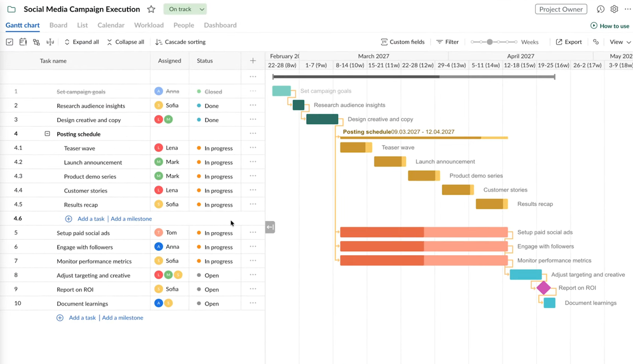Open the Dashboard tab
The height and width of the screenshot is (364, 633).
click(x=220, y=25)
